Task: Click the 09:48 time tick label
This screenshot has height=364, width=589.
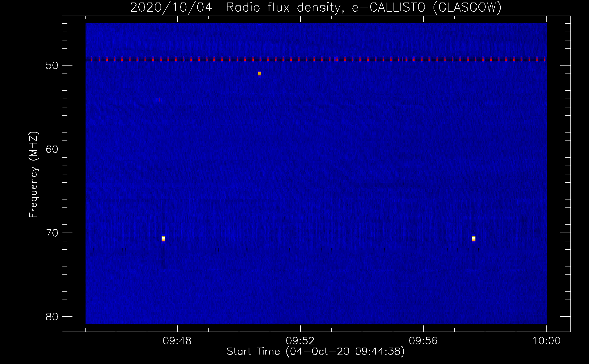Action: click(x=177, y=341)
